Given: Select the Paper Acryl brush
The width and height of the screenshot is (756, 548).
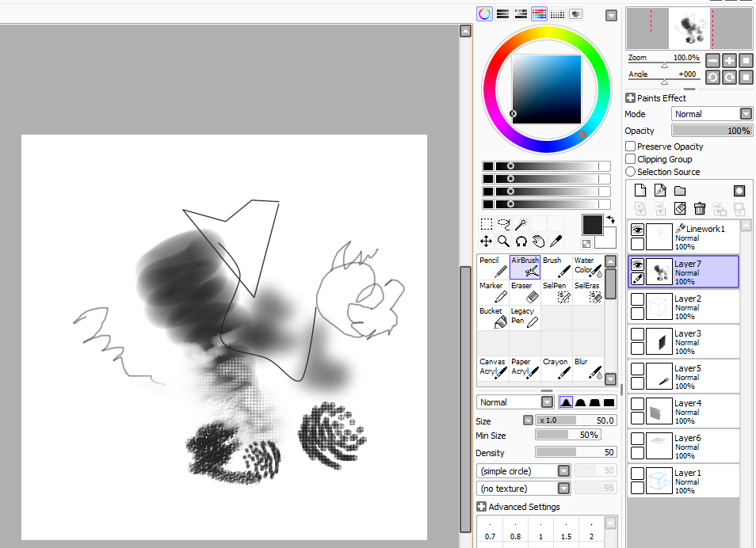Looking at the screenshot, I should (x=525, y=368).
